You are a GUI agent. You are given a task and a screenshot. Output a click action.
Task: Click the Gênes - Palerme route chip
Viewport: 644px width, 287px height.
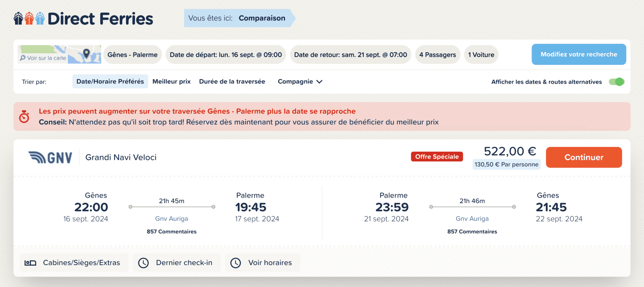point(132,55)
